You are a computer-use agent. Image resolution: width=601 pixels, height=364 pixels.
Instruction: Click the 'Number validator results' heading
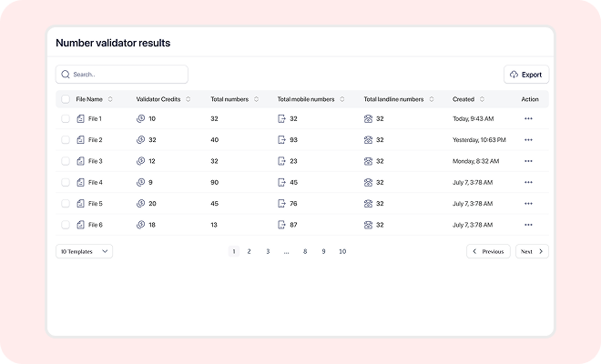click(113, 43)
